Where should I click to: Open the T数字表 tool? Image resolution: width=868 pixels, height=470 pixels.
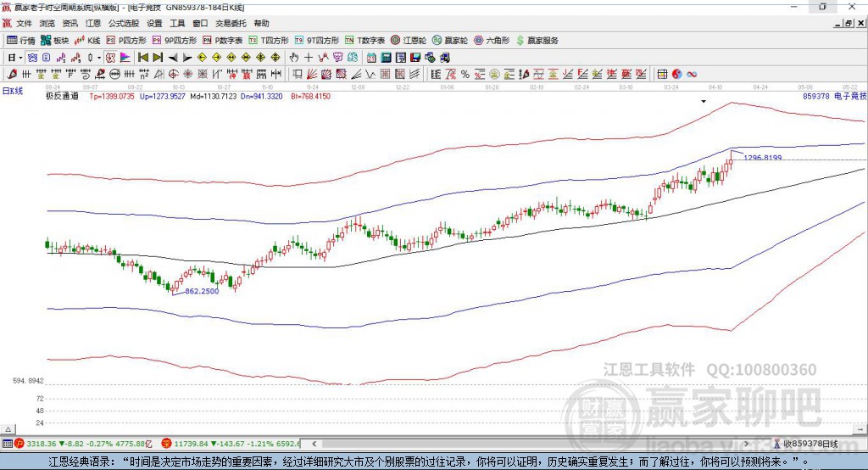pyautogui.click(x=364, y=41)
